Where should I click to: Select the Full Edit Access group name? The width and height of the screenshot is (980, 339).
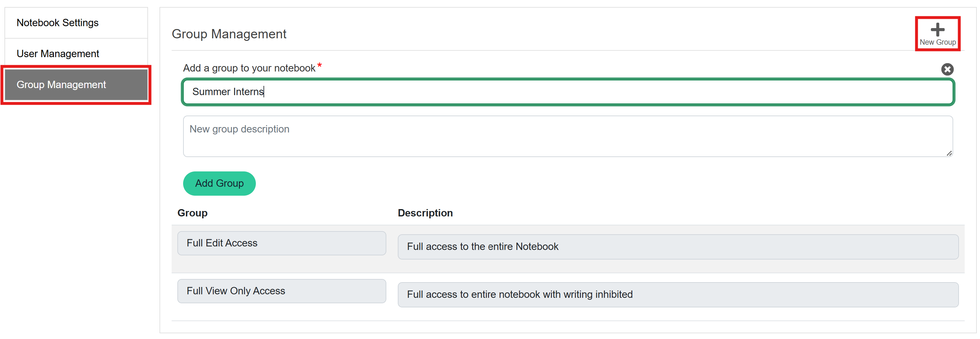pos(281,243)
